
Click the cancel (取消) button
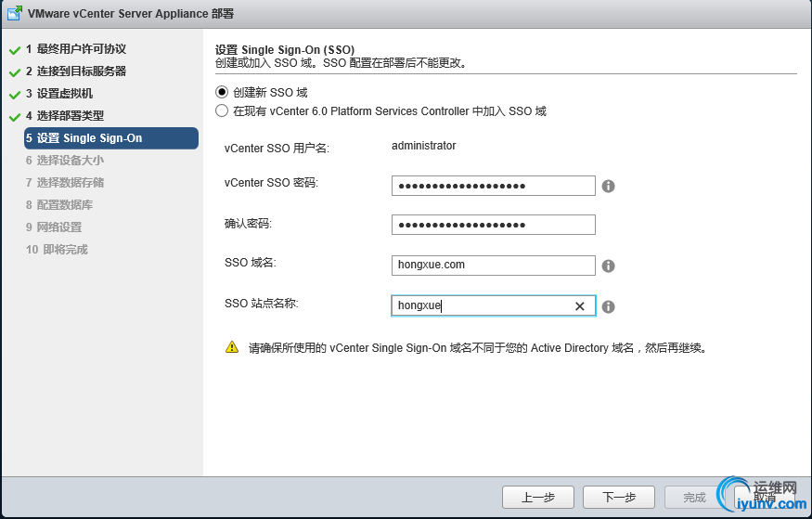(762, 497)
